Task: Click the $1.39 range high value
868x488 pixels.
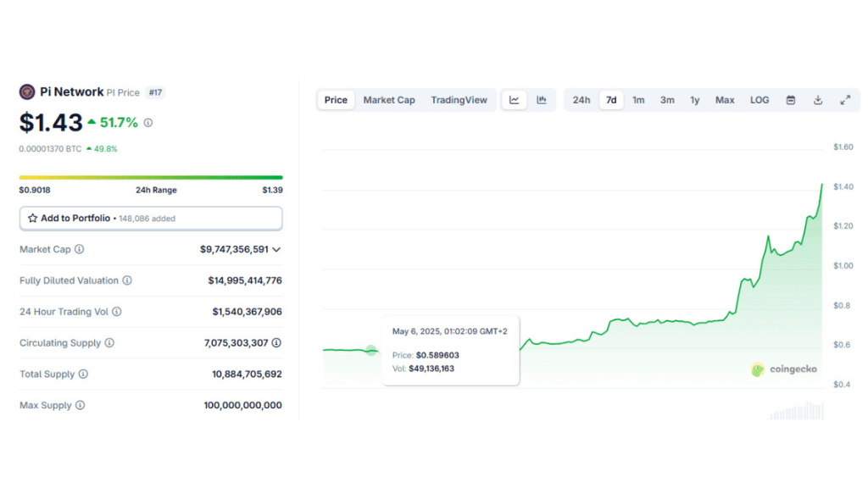Action: click(272, 191)
